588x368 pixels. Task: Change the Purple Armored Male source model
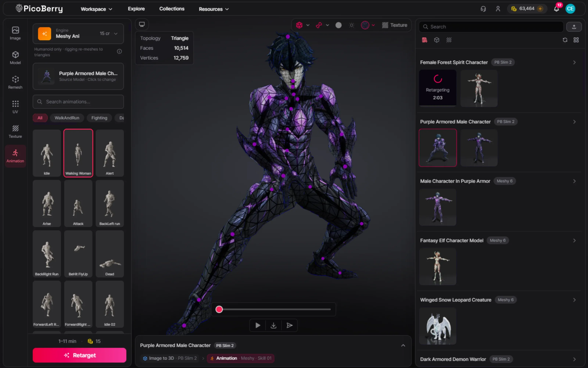point(78,76)
